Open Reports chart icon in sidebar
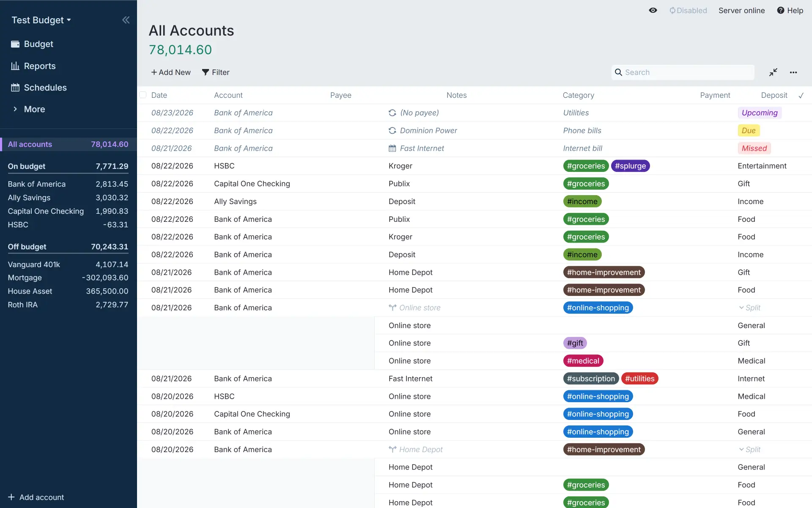 [15, 66]
